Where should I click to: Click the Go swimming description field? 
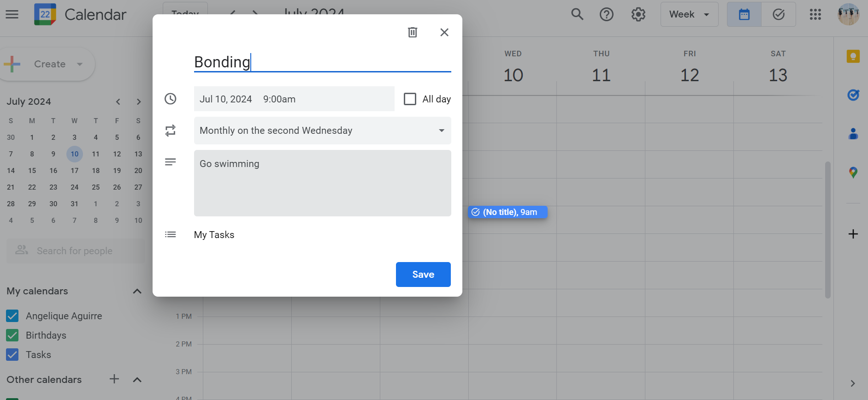[x=322, y=183]
